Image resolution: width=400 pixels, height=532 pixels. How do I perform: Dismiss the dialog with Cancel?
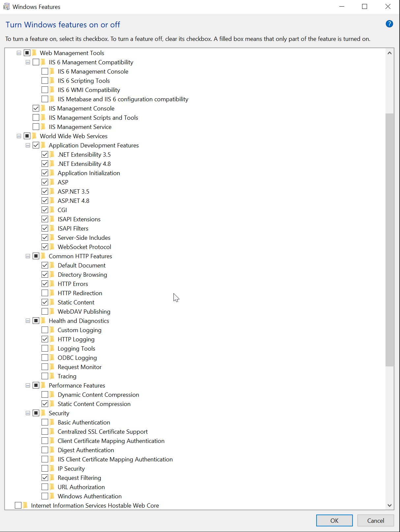coord(376,520)
